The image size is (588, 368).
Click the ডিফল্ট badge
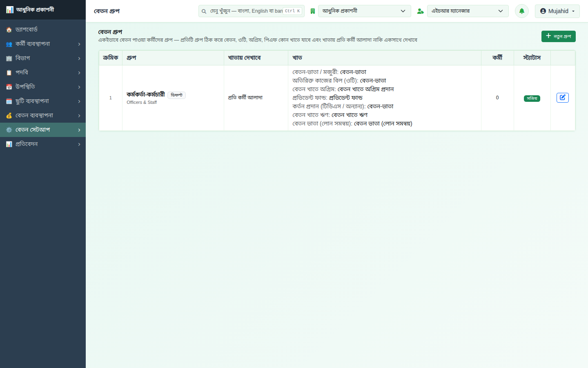176,95
